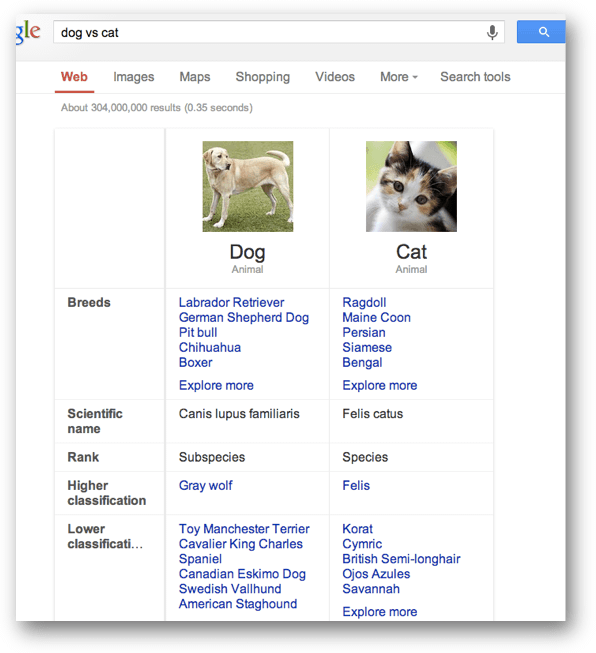Image resolution: width=596 pixels, height=653 pixels.
Task: Open the Ragdoll link
Action: [x=364, y=302]
